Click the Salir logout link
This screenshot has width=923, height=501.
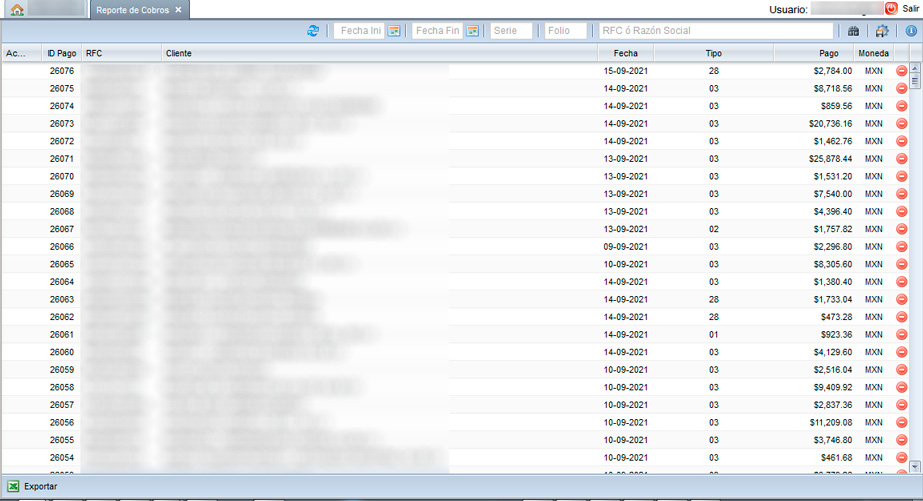910,9
